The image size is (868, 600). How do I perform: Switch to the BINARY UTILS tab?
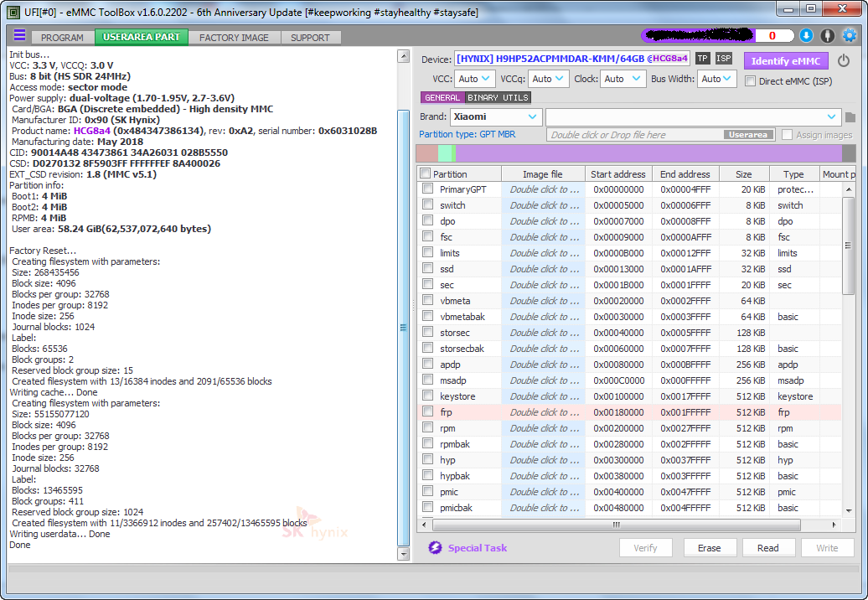click(498, 98)
